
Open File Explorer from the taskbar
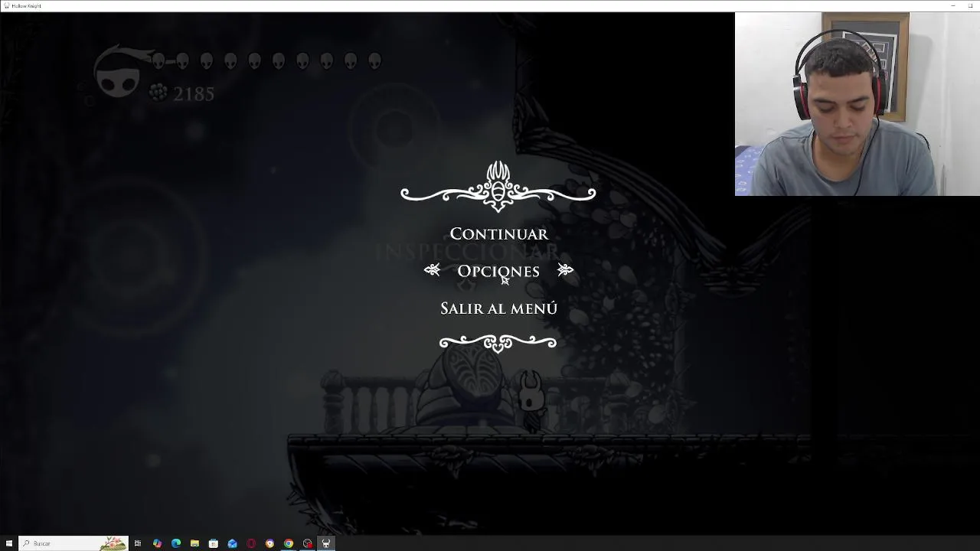194,543
